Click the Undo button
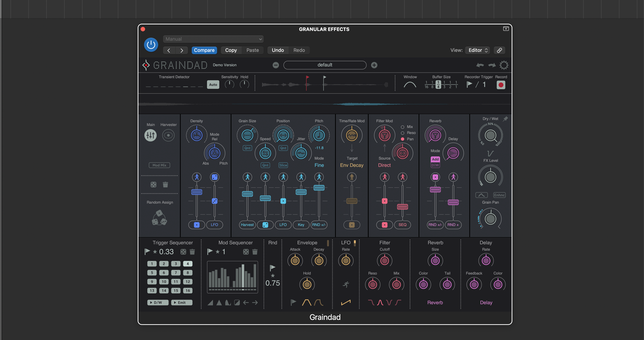This screenshot has width=644, height=340. (278, 50)
